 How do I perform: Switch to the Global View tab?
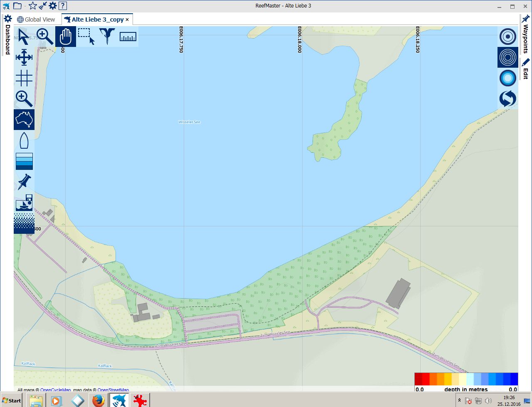(x=36, y=20)
